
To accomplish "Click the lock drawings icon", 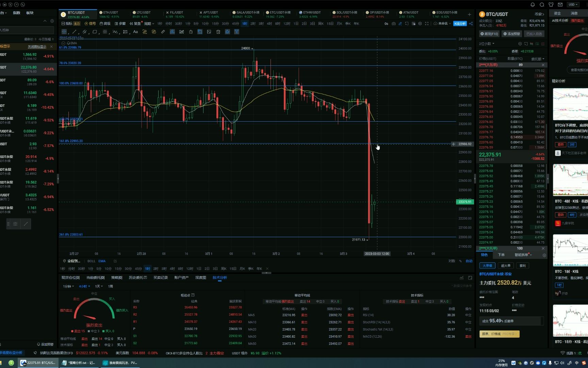I will pyautogui.click(x=191, y=32).
